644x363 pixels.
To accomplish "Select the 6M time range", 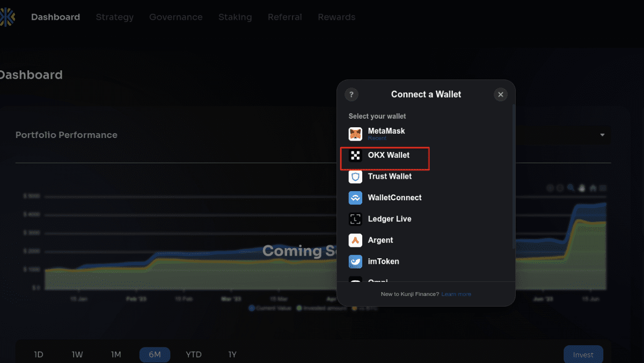I will tap(155, 354).
